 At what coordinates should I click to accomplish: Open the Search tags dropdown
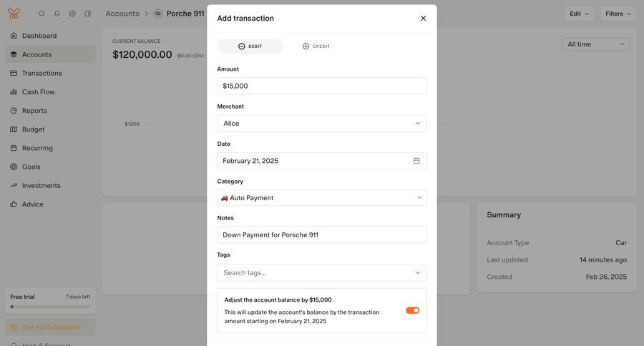(321, 272)
